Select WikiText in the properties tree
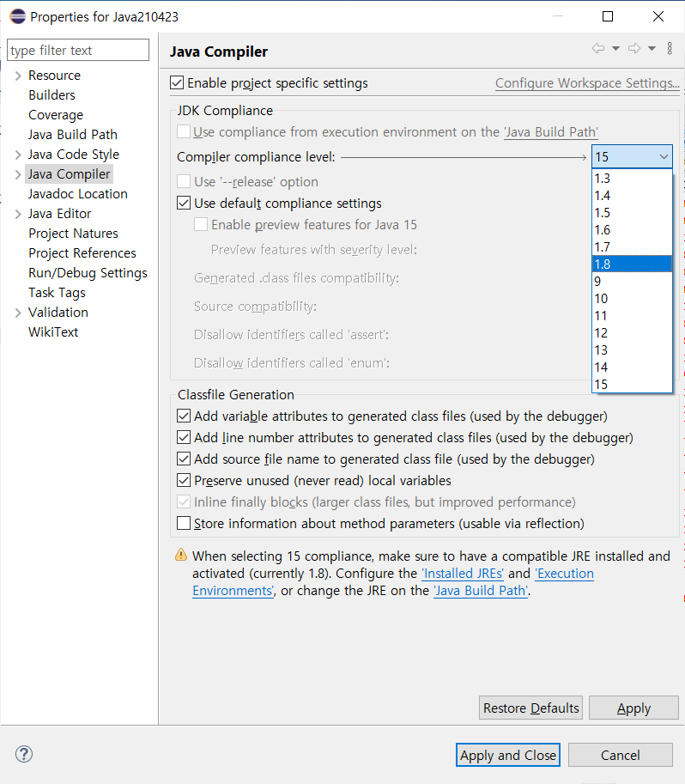This screenshot has width=685, height=784. pyautogui.click(x=53, y=332)
